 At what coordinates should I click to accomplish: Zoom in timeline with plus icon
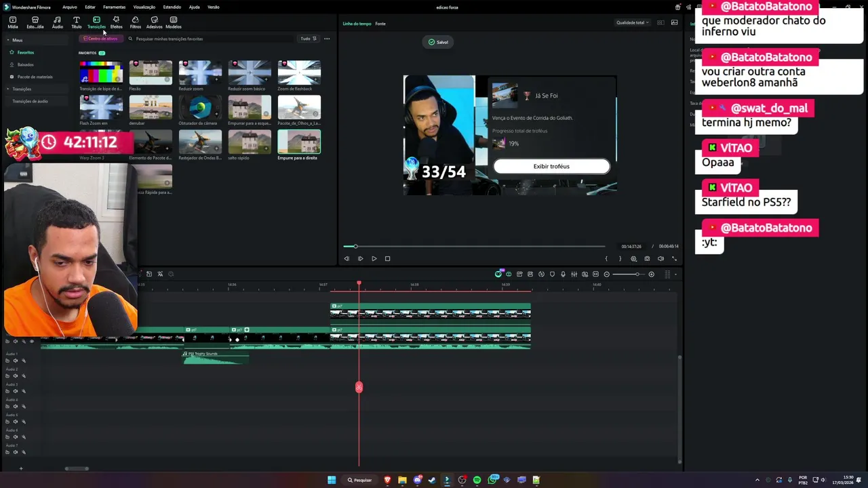(651, 274)
